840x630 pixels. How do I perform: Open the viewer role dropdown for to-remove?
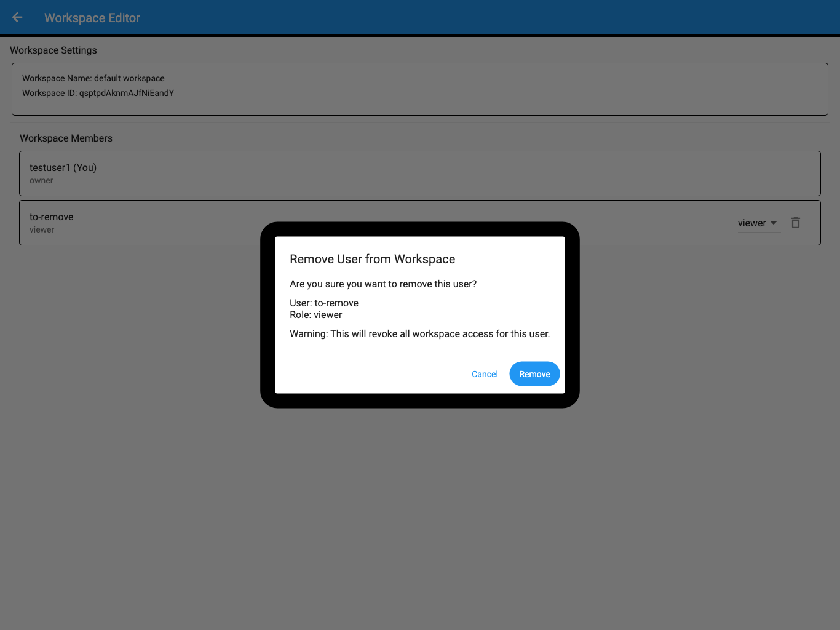coord(759,223)
